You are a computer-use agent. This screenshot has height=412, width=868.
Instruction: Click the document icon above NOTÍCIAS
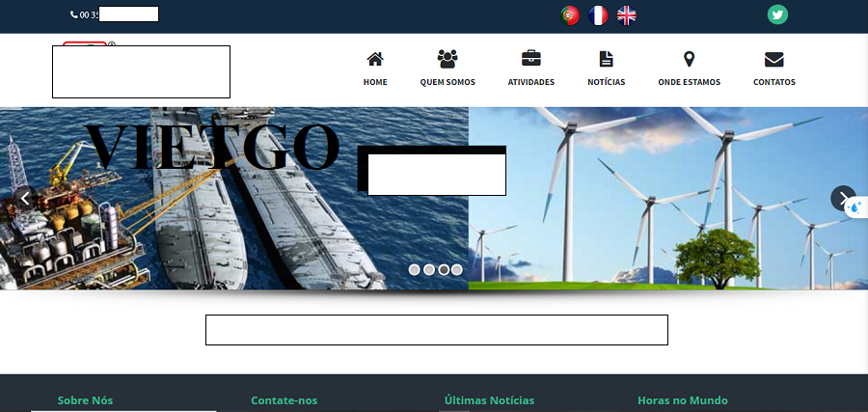coord(607,59)
